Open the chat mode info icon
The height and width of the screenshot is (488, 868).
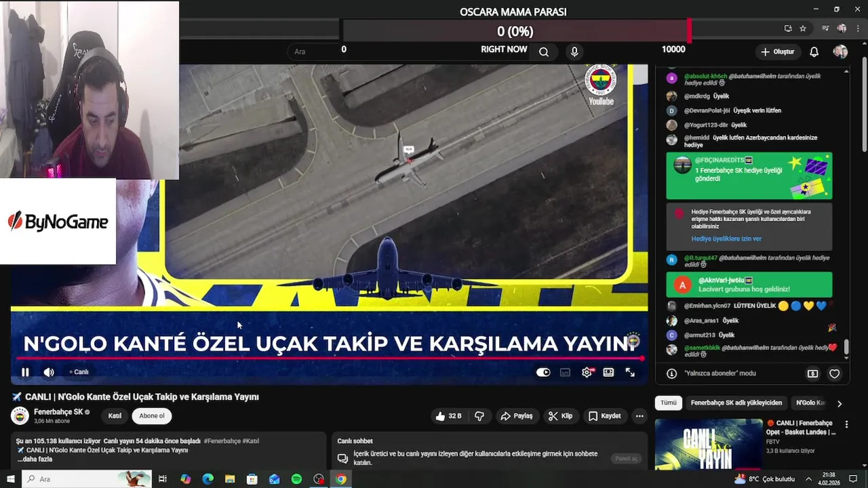tap(671, 373)
